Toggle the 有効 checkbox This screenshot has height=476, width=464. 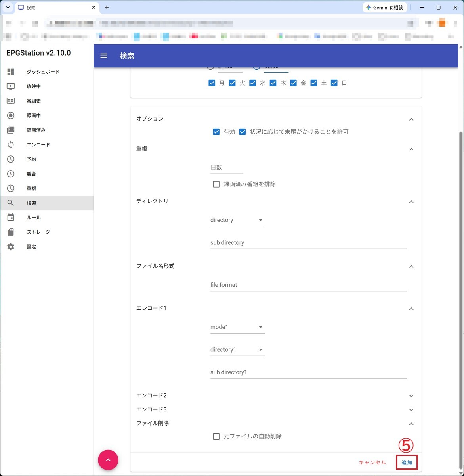pyautogui.click(x=216, y=132)
